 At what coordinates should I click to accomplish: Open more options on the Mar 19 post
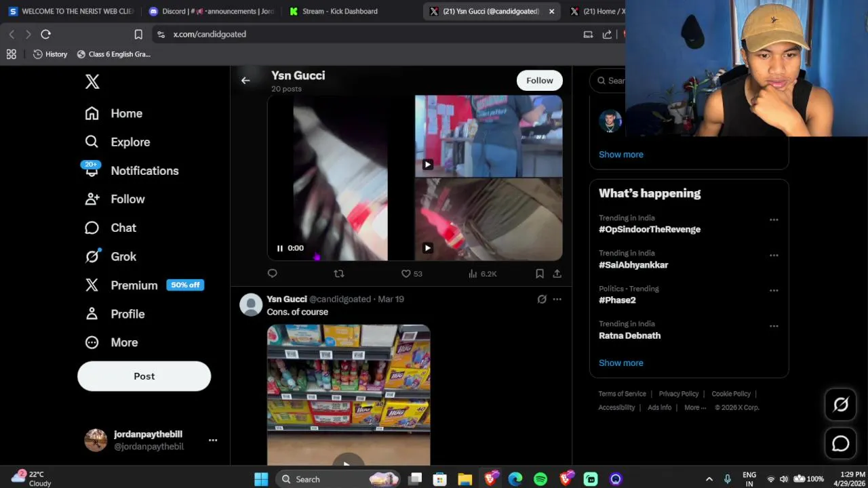click(557, 299)
